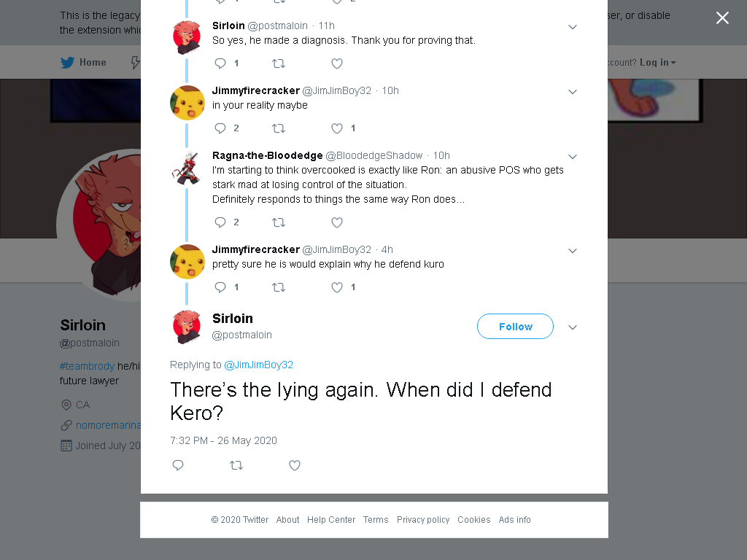Retweet Ragna-the-Bloodedge's overcooked tweet
This screenshot has height=560, width=747.
pos(279,222)
